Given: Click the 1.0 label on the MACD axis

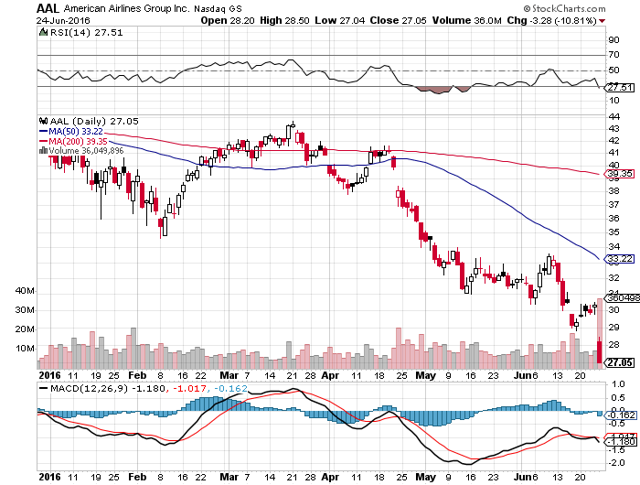Looking at the screenshot, I should tap(618, 384).
